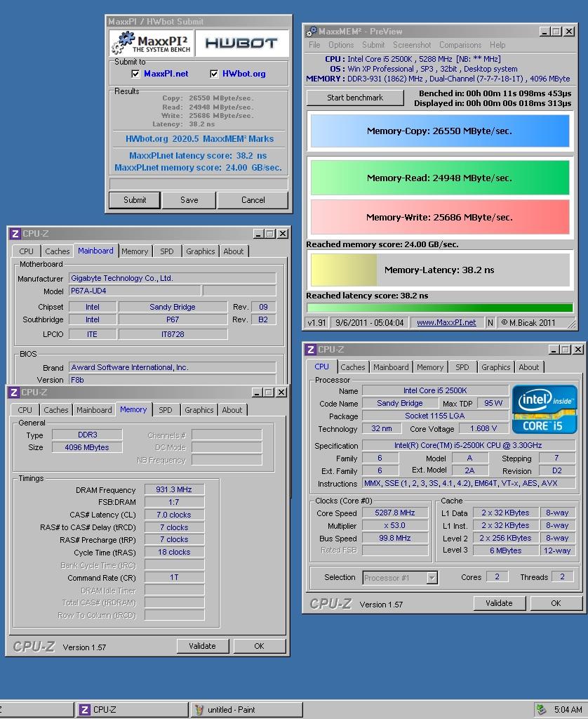Click the Core Speed 5287.8 MHz field
The height and width of the screenshot is (719, 588).
pyautogui.click(x=395, y=513)
